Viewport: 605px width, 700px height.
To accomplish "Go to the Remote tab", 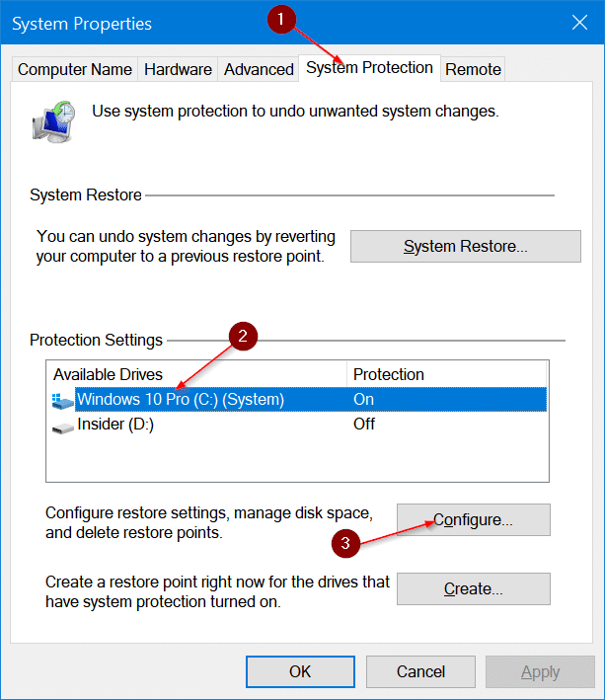I will (473, 69).
